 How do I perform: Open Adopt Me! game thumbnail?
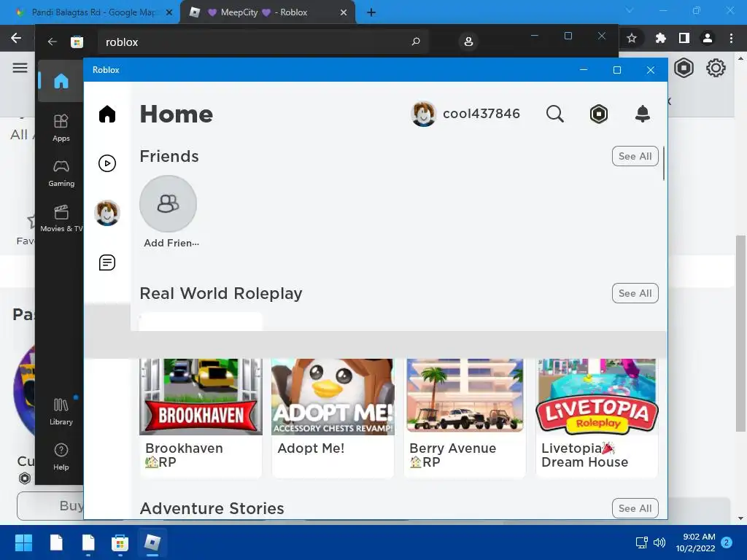click(x=333, y=397)
